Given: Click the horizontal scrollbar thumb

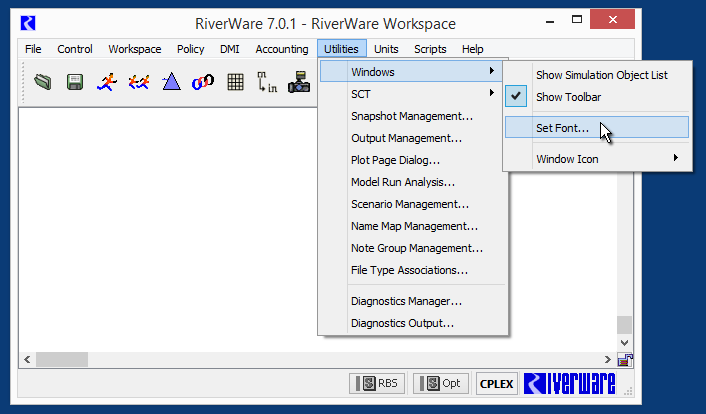Looking at the screenshot, I should pyautogui.click(x=62, y=359).
